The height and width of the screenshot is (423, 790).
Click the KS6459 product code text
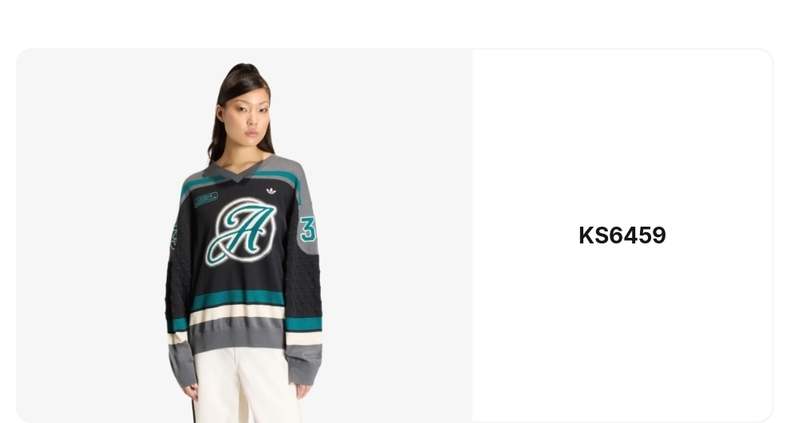coord(622,236)
